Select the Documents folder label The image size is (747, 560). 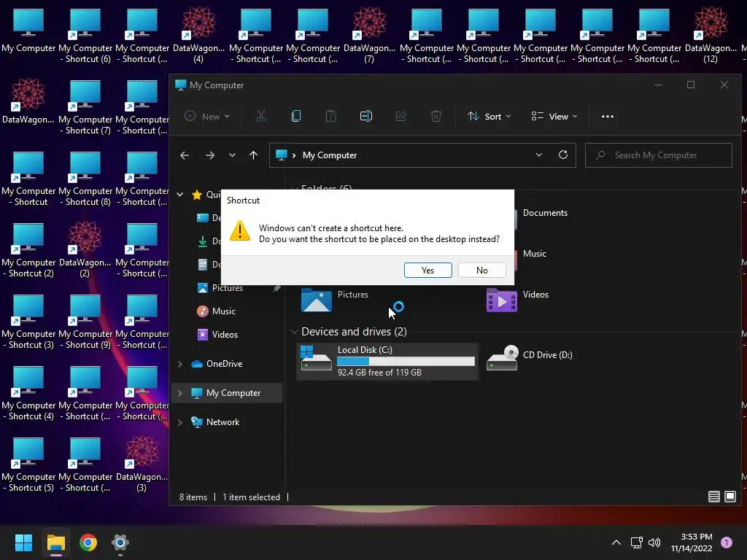[545, 213]
